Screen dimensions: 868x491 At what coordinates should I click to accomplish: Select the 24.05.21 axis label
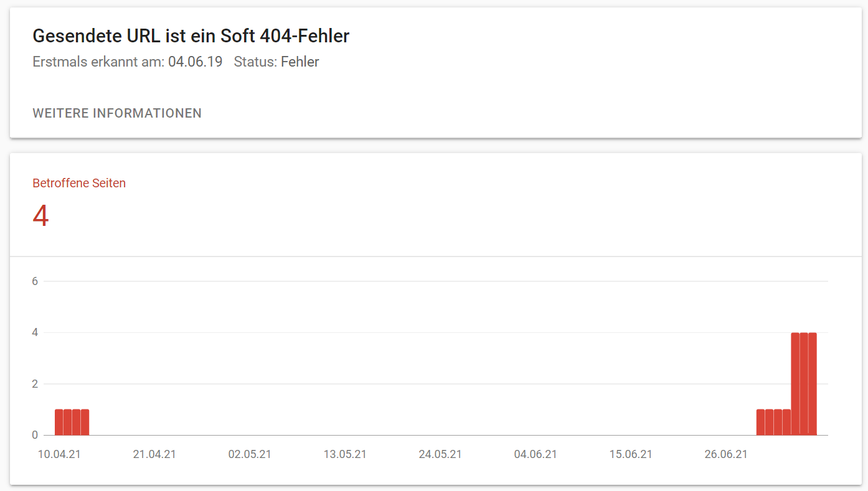click(440, 454)
